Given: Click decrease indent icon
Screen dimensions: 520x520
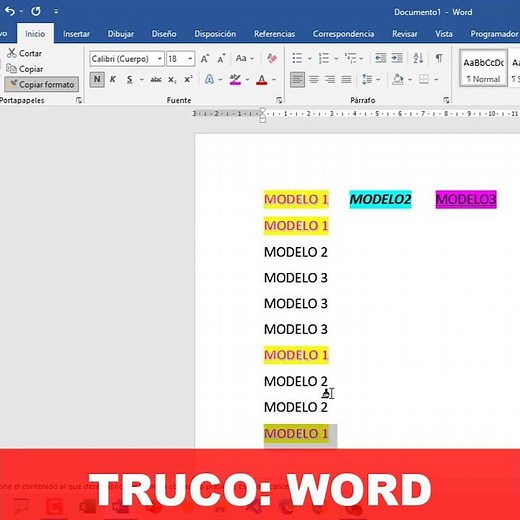Looking at the screenshot, I should click(380, 58).
